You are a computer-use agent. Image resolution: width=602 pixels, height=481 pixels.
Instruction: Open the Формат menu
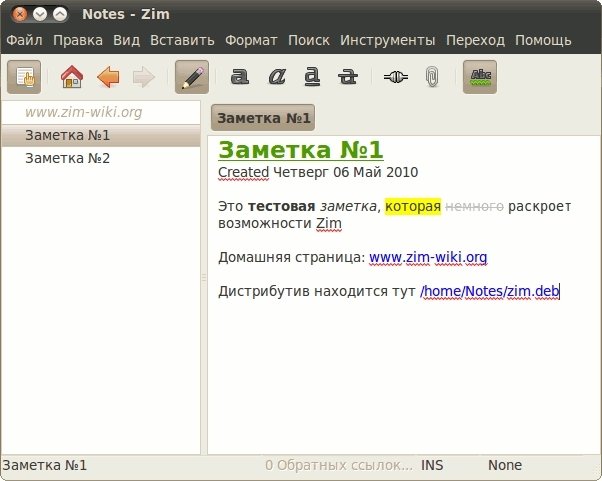(x=251, y=41)
